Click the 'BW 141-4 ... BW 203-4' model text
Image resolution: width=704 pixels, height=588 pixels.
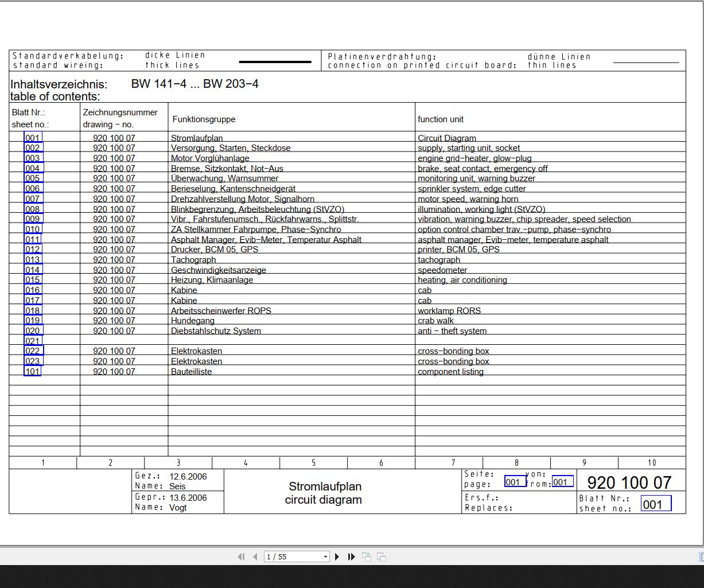coord(195,84)
